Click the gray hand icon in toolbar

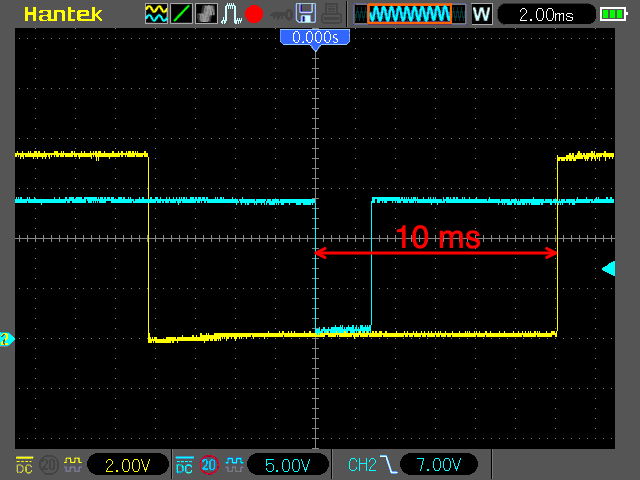coord(205,14)
